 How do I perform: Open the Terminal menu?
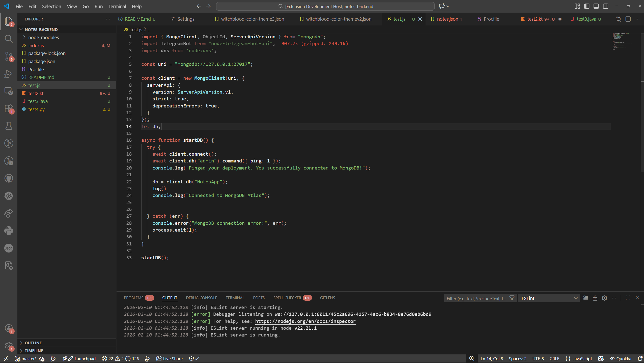click(x=117, y=6)
